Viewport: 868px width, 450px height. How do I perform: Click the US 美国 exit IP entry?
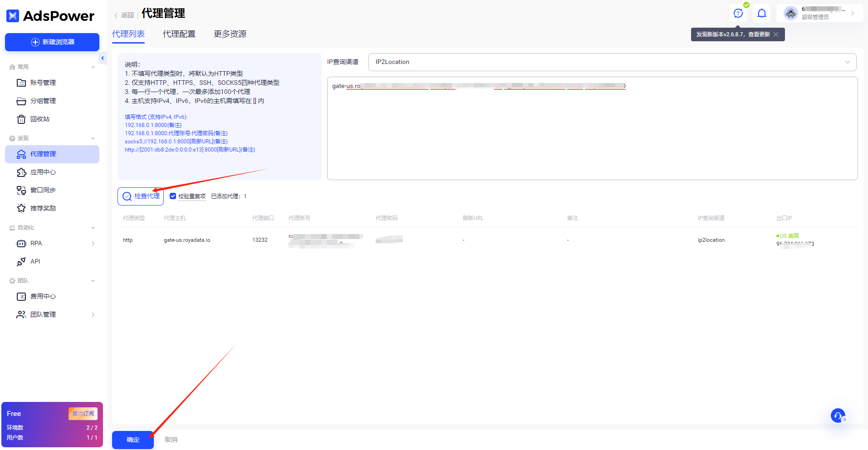point(788,236)
